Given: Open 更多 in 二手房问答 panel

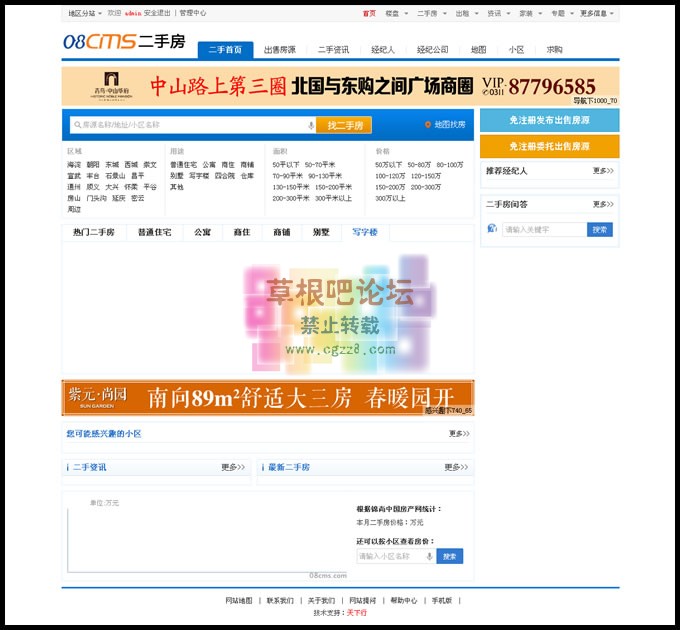Looking at the screenshot, I should click(603, 204).
